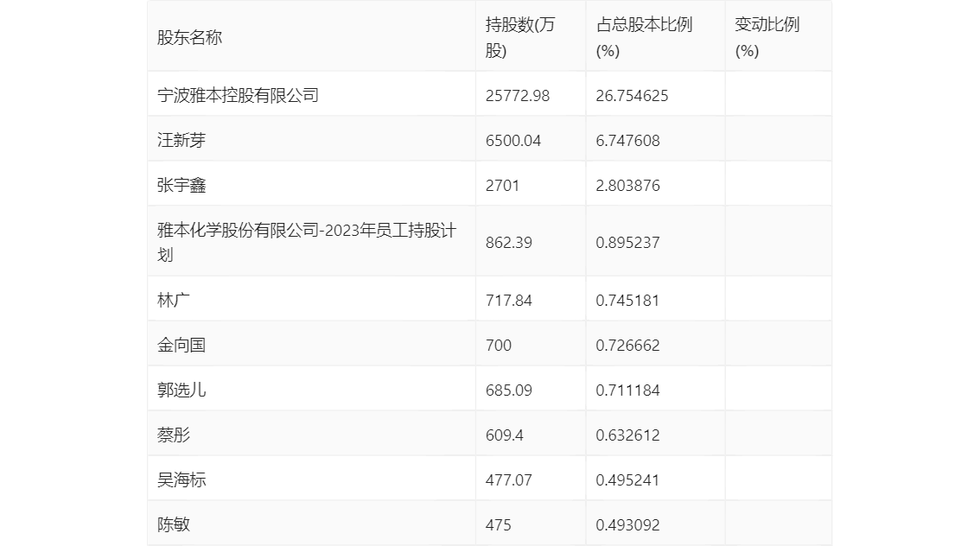Click the percentage 0.493092
This screenshot has height=546, width=980.
point(627,524)
